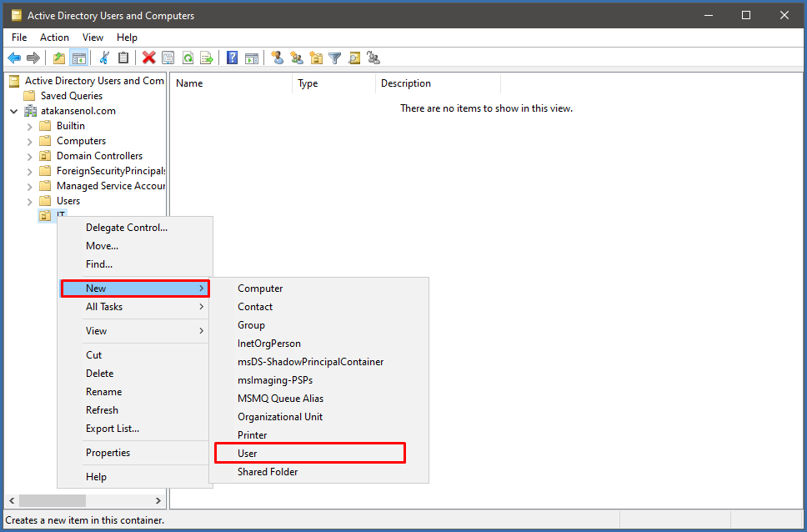
Task: Create a new Organizational Unit from the submenu
Action: click(x=319, y=417)
